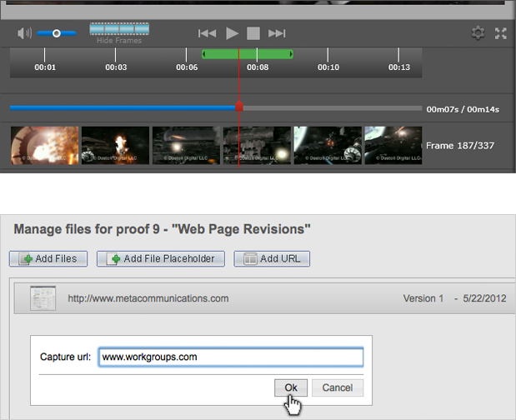Enter fullscreen mode

[x=500, y=33]
